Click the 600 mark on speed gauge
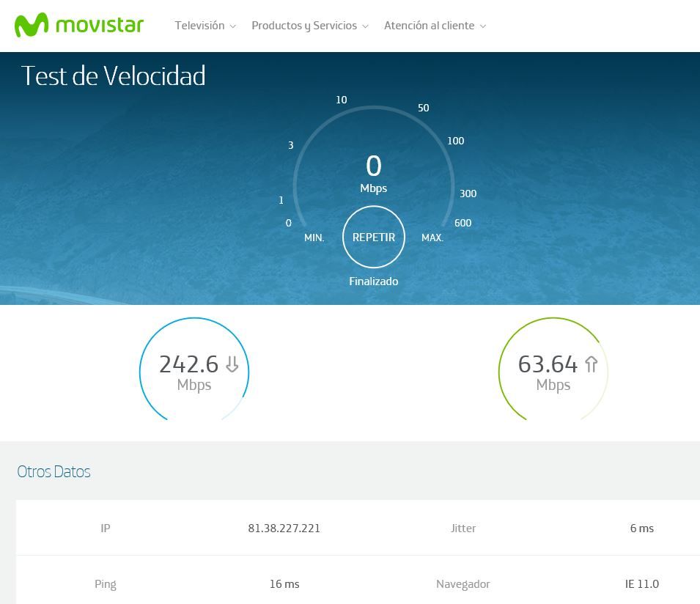Image resolution: width=700 pixels, height=604 pixels. point(463,223)
